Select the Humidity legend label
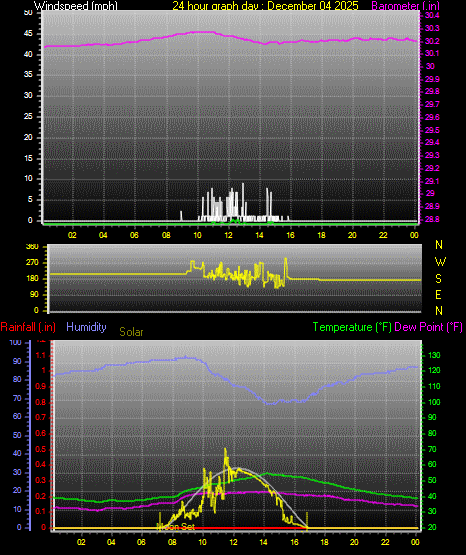This screenshot has height=555, width=466. (86, 327)
